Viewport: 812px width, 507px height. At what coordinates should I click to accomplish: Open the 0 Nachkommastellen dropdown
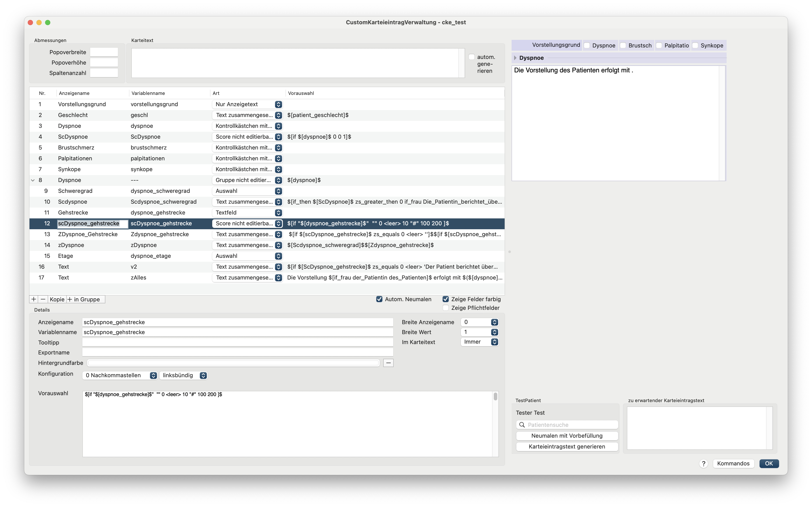point(120,375)
